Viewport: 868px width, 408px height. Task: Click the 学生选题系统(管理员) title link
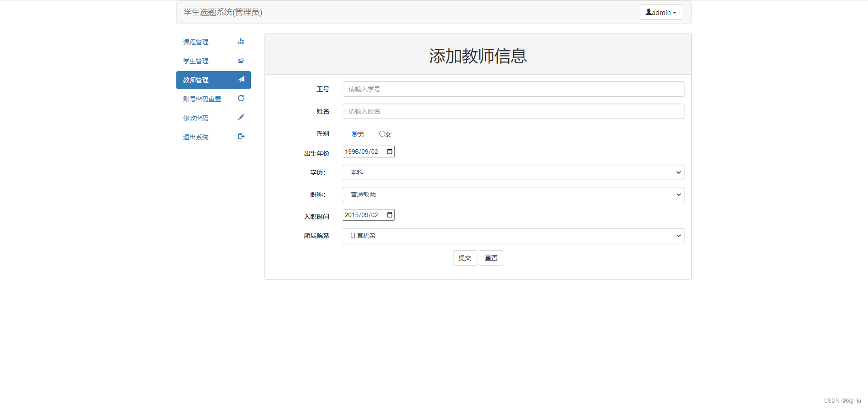coord(223,12)
